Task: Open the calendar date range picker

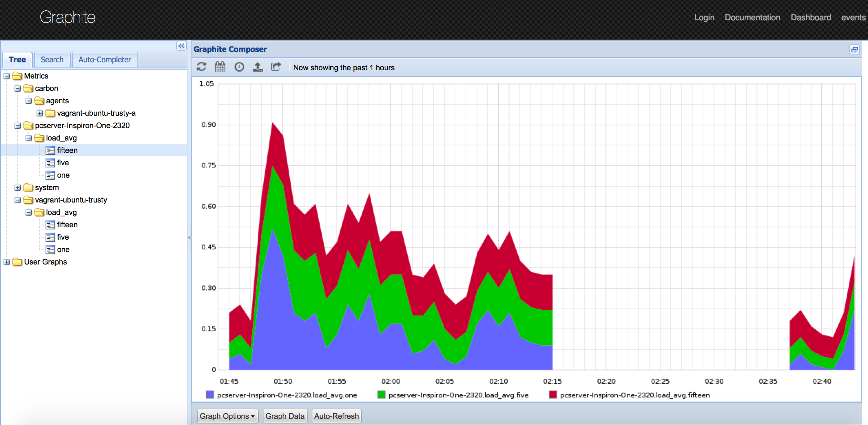Action: 220,67
